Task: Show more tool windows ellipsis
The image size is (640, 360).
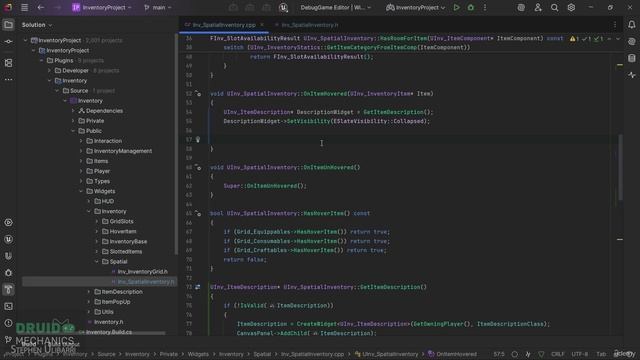Action: (x=8, y=80)
